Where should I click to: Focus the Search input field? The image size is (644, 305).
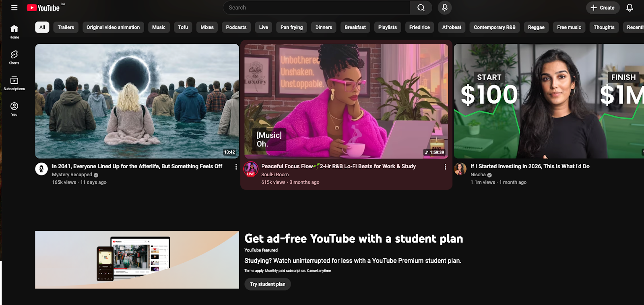pos(317,8)
